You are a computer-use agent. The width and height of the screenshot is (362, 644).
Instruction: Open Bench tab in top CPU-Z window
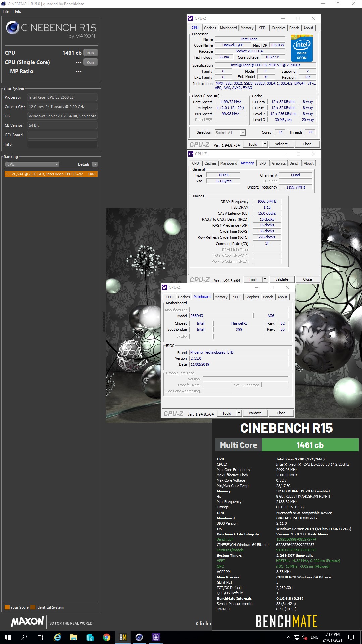coord(294,28)
